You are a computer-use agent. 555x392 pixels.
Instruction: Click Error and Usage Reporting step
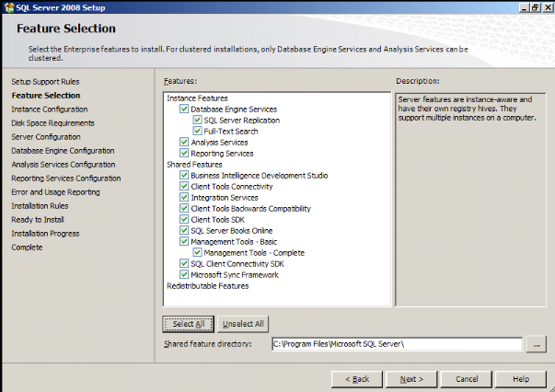tap(55, 192)
